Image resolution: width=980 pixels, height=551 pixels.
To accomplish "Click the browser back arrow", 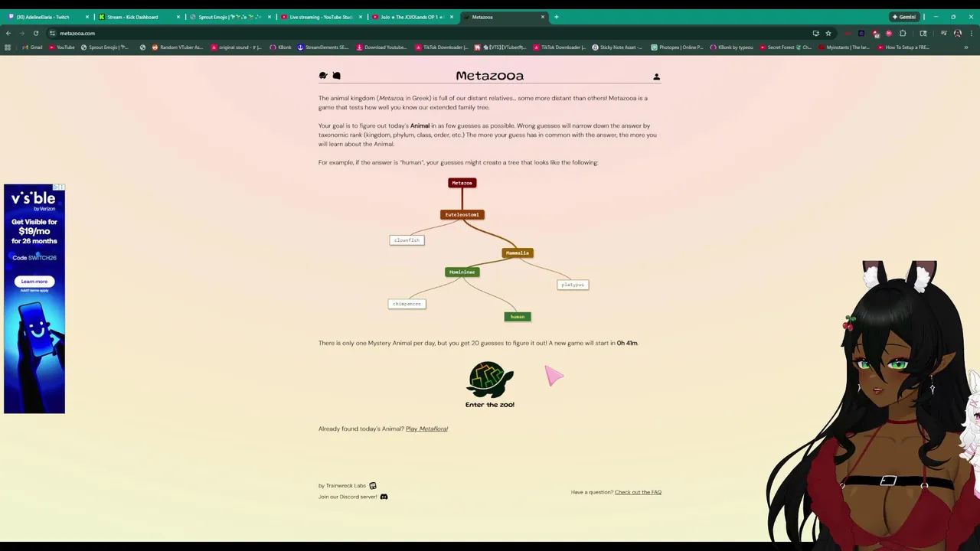I will pyautogui.click(x=8, y=33).
